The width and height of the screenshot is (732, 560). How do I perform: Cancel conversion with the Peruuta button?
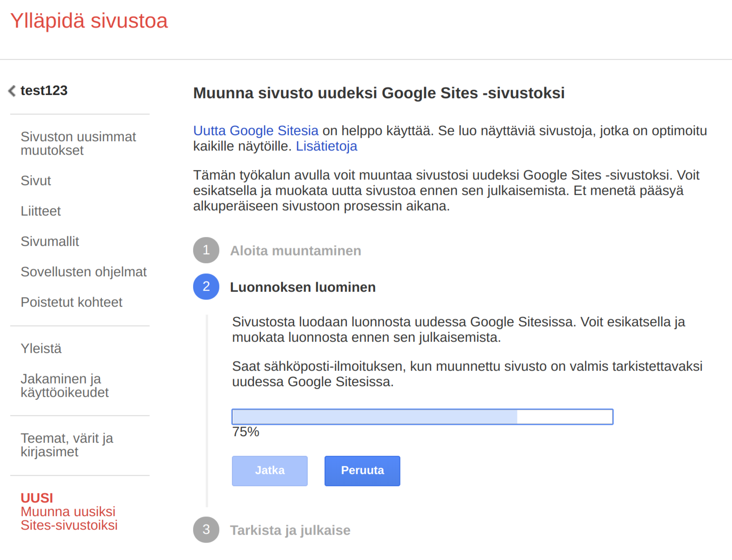coord(362,471)
